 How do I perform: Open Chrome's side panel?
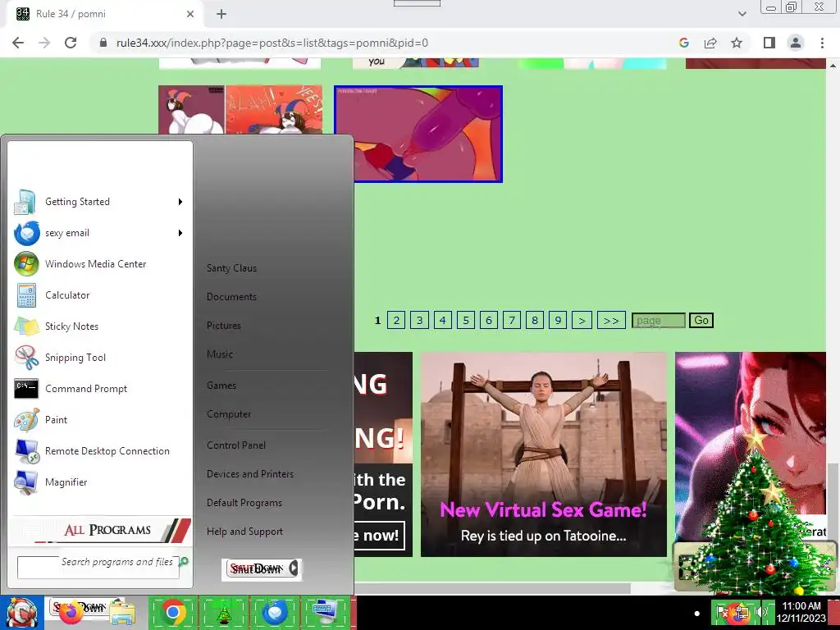769,43
